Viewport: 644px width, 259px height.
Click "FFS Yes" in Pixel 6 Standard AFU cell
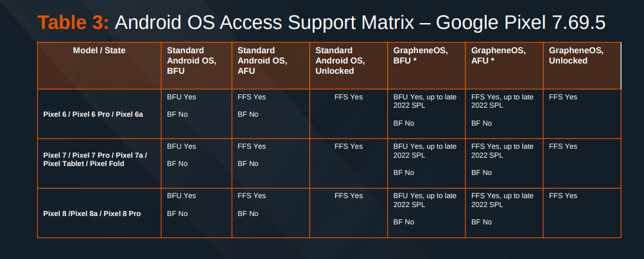pos(252,97)
